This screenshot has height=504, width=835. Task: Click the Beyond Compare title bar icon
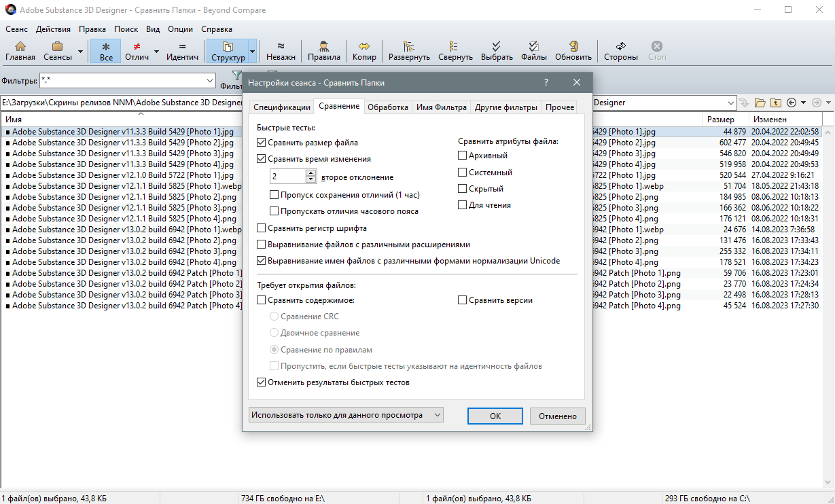[x=9, y=10]
